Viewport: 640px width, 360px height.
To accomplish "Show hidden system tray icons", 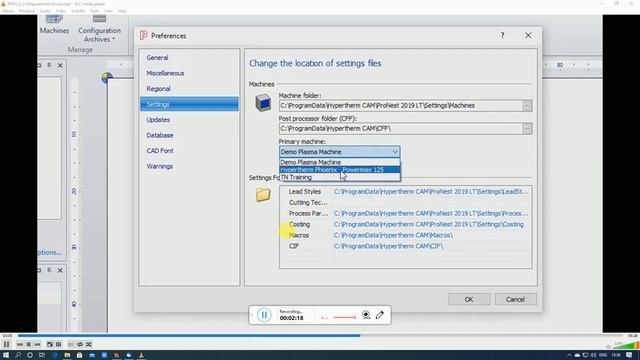I will point(569,355).
